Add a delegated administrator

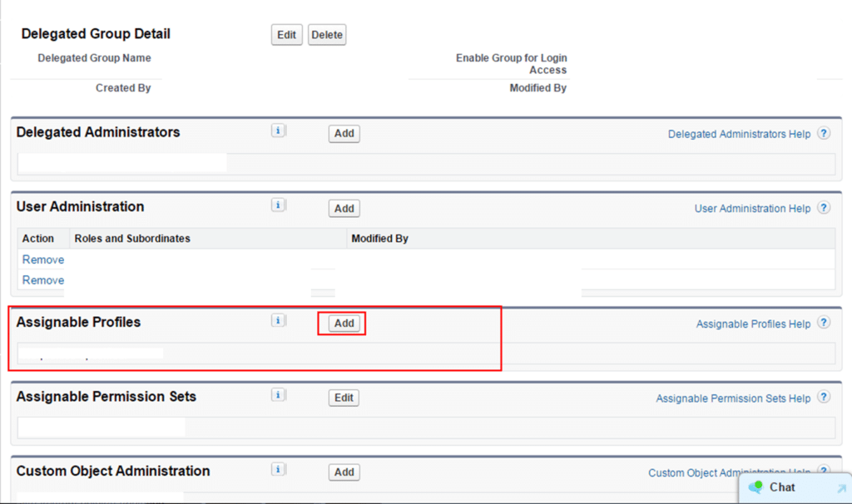click(x=344, y=133)
